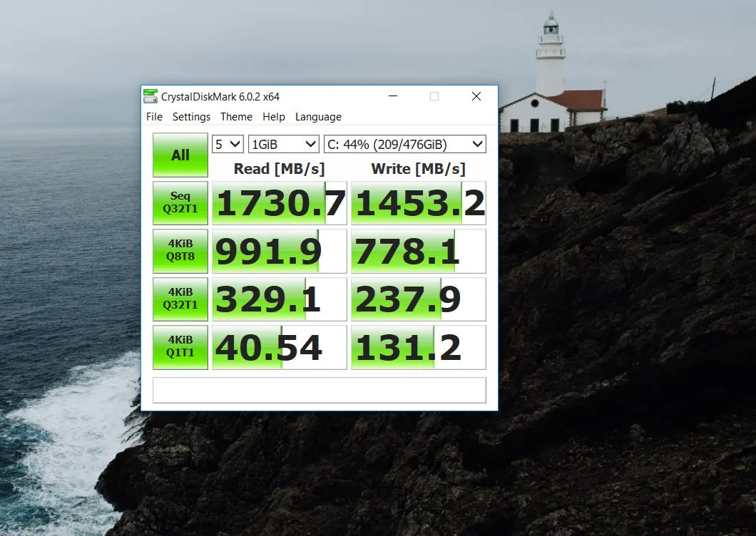This screenshot has height=536, width=756.
Task: Select the 131.2 write result
Action: coord(419,347)
